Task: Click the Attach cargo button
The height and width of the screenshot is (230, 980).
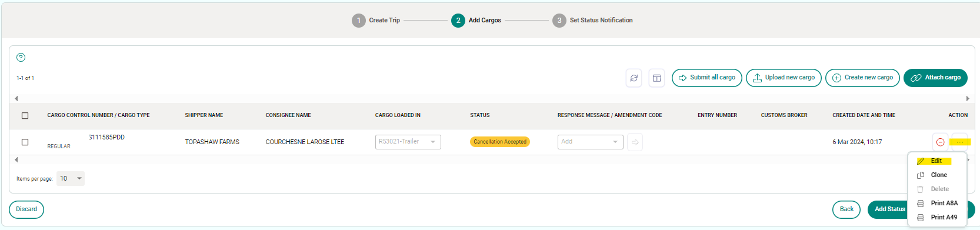Action: (935, 78)
